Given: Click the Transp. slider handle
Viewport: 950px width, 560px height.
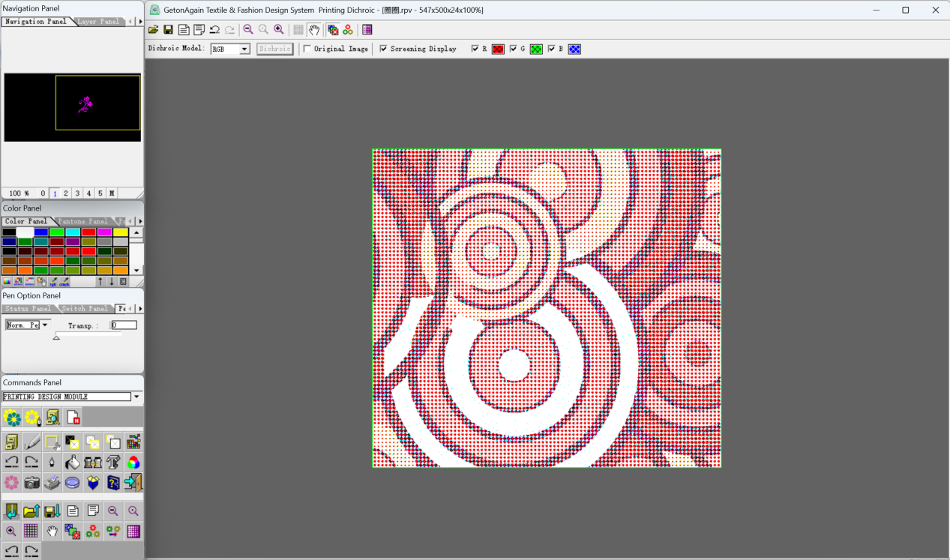Looking at the screenshot, I should pos(56,337).
